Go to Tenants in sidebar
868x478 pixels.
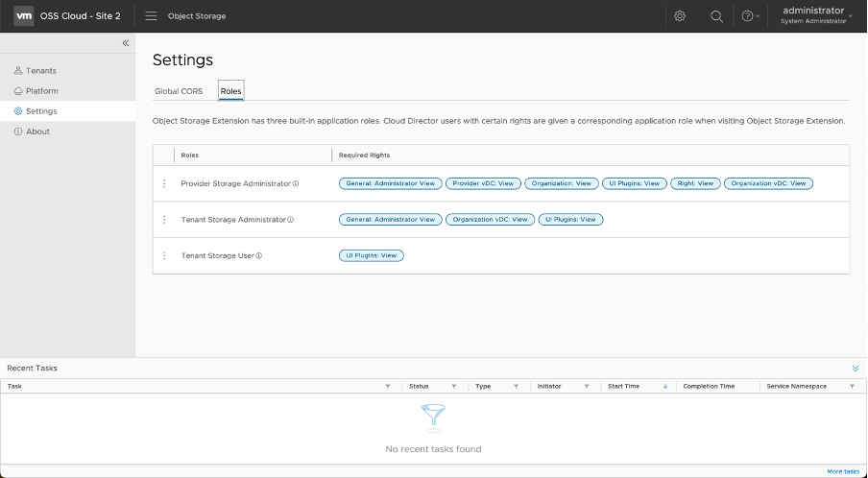[41, 71]
